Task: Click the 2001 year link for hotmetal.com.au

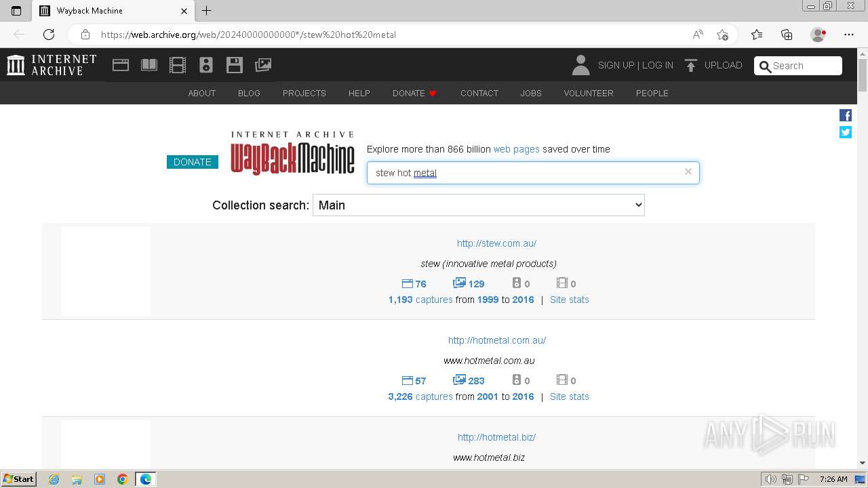Action: 488,396
